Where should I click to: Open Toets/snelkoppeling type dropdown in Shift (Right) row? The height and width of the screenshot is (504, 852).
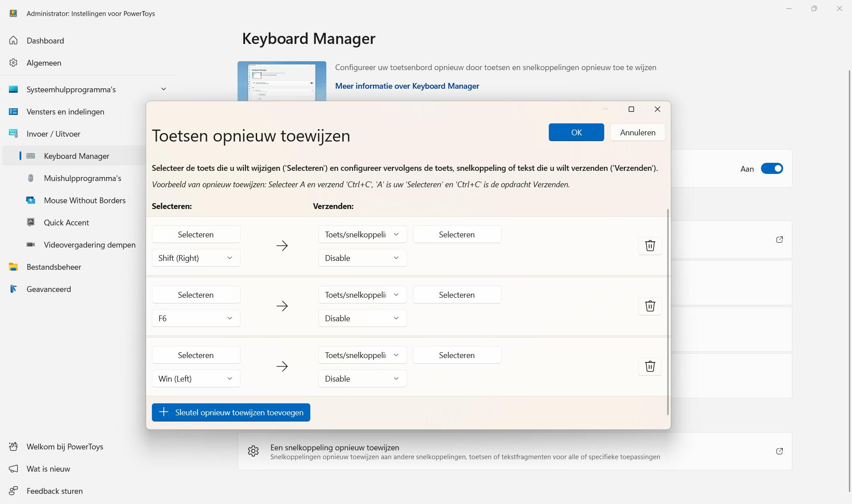pyautogui.click(x=363, y=235)
